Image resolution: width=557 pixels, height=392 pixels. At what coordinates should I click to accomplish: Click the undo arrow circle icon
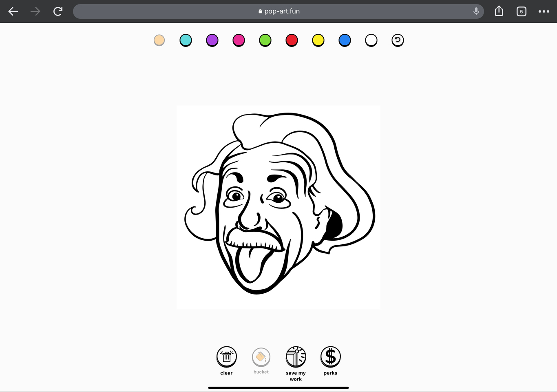point(398,40)
